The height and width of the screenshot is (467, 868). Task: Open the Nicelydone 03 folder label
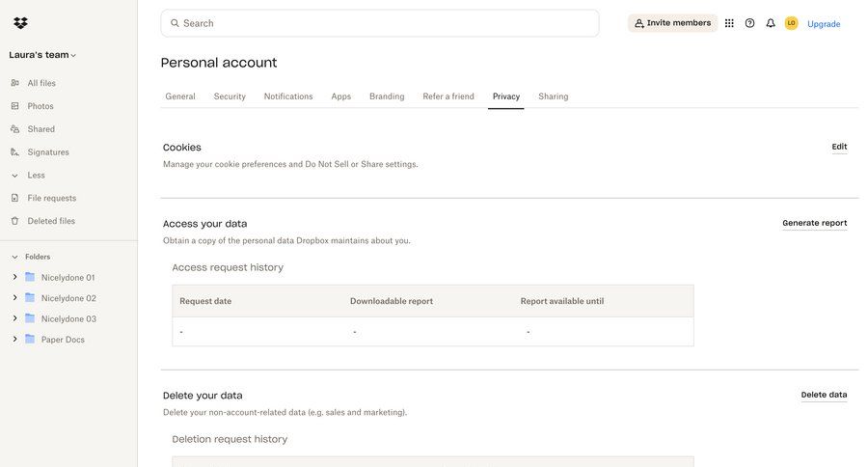pos(68,319)
